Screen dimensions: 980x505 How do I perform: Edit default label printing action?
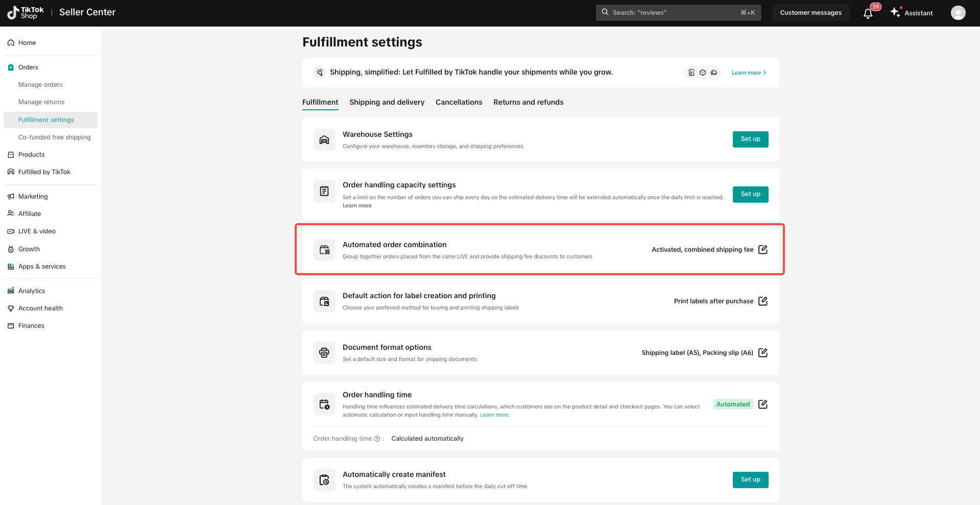(762, 301)
